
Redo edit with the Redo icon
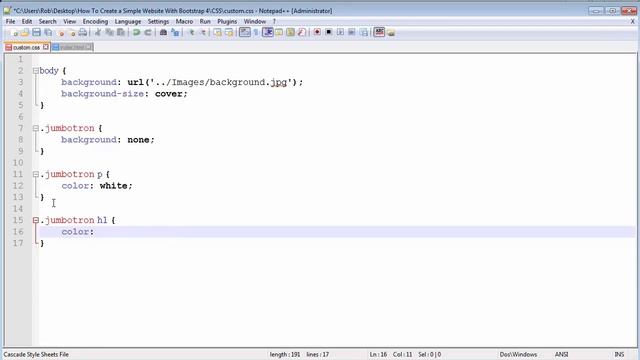click(x=148, y=32)
